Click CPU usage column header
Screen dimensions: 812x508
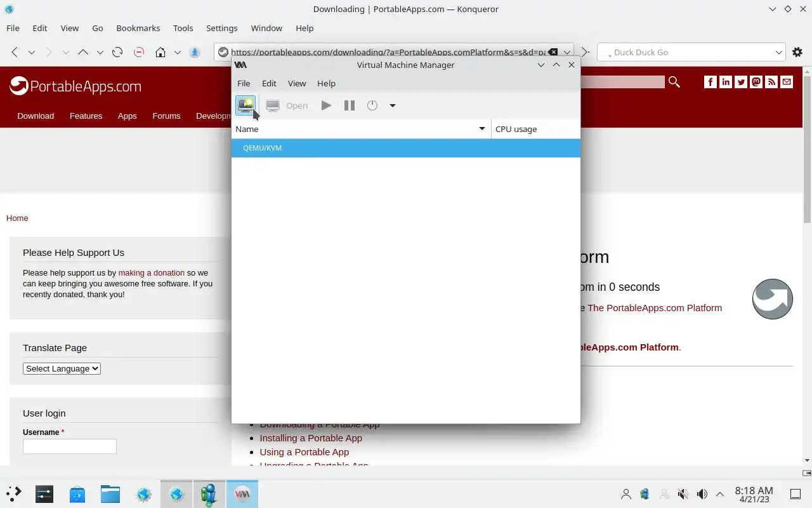pos(535,129)
